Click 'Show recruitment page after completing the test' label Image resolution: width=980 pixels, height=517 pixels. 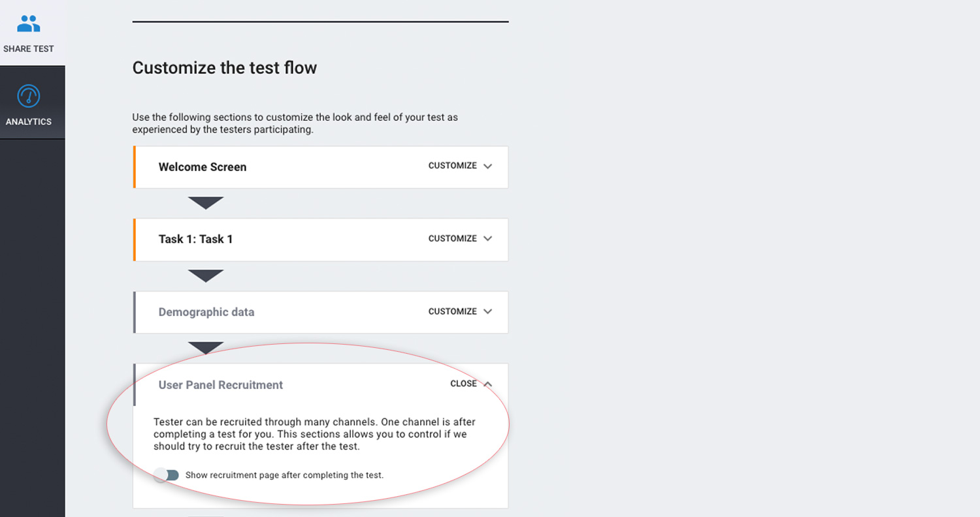click(285, 475)
